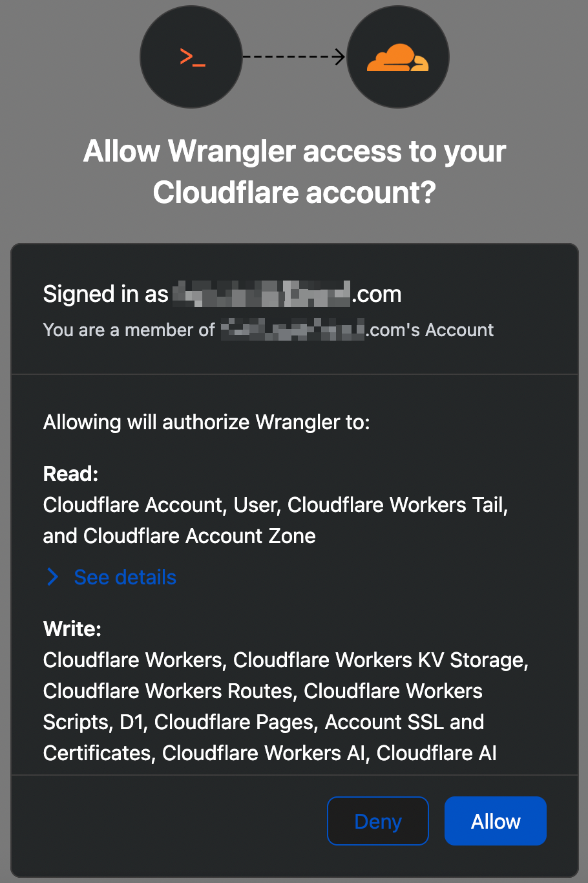Screen dimensions: 588x883
Task: Click the dashed arrow between the icons
Action: click(x=294, y=58)
